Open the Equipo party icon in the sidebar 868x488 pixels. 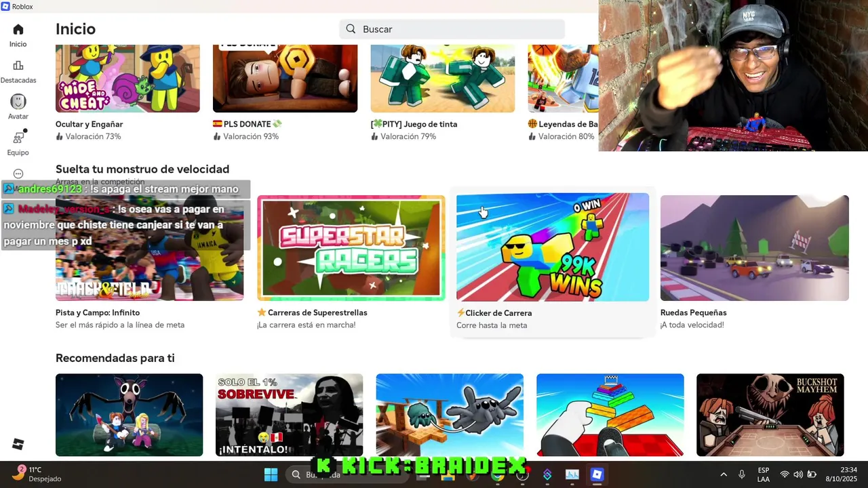point(18,138)
